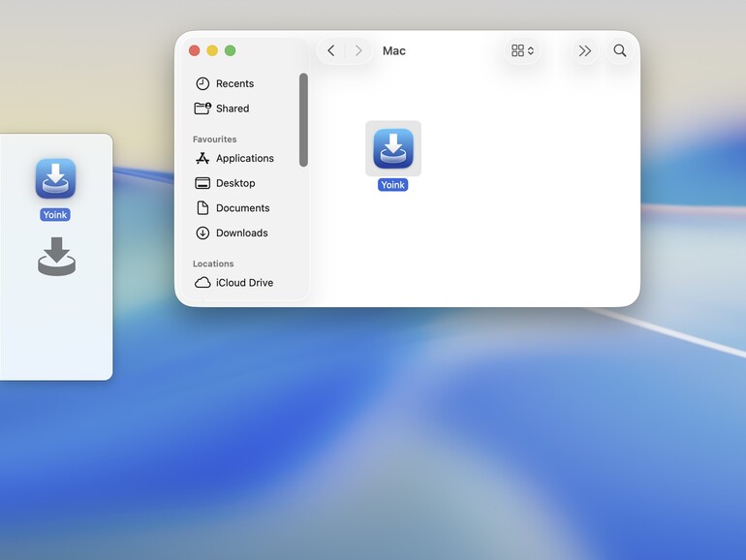Click the Shared folder icon
This screenshot has width=746, height=560.
(x=202, y=109)
